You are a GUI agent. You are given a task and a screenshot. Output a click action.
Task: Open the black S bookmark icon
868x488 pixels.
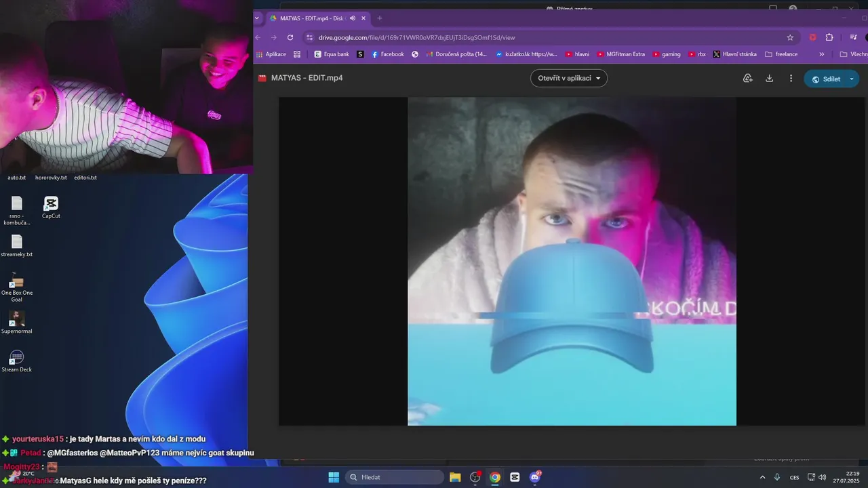coord(360,54)
